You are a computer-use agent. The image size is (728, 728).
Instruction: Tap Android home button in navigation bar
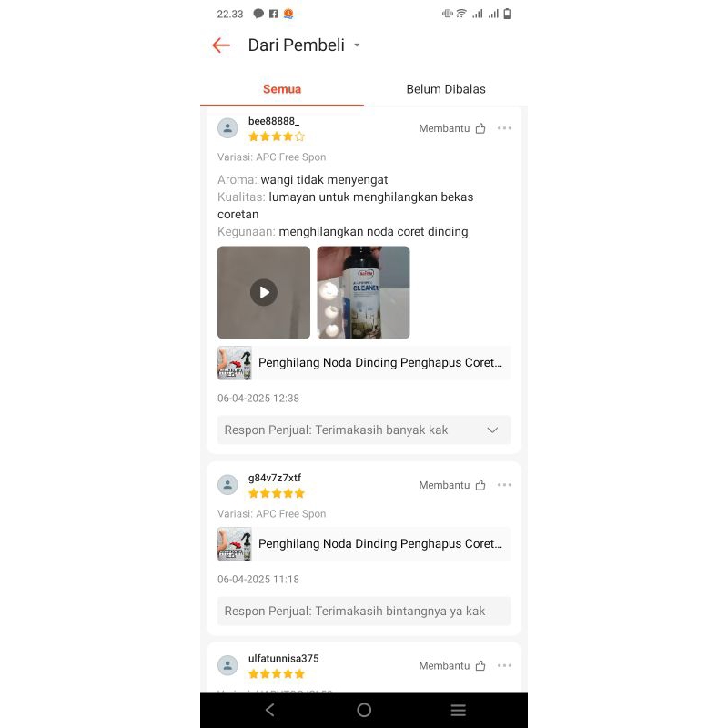364,710
